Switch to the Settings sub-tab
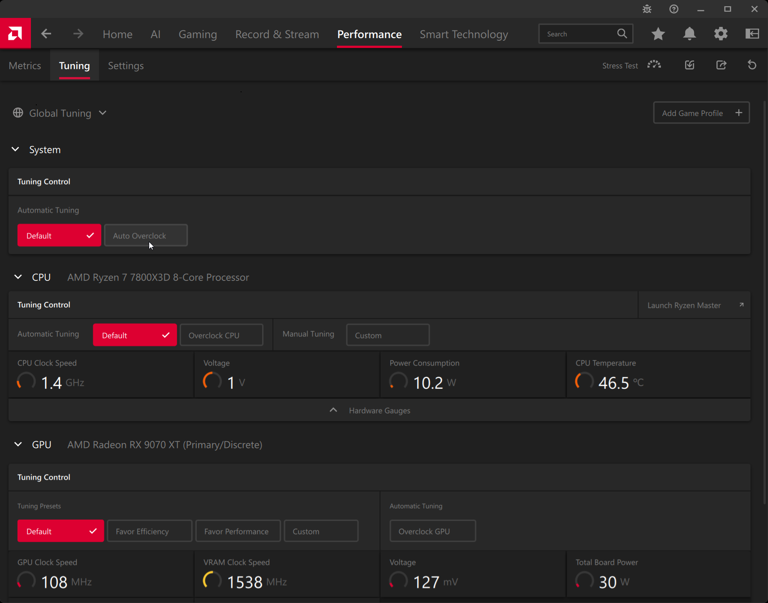This screenshot has height=603, width=768. click(x=126, y=66)
